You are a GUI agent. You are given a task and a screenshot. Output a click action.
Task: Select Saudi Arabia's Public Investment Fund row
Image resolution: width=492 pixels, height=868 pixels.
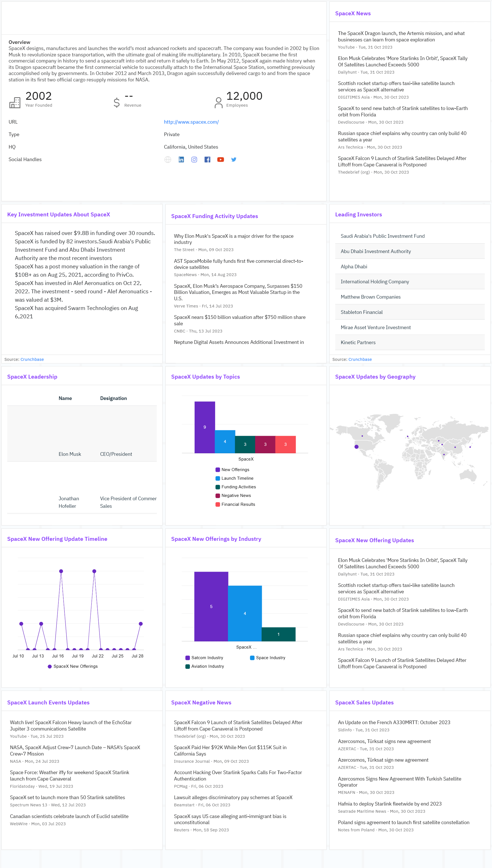pos(409,236)
